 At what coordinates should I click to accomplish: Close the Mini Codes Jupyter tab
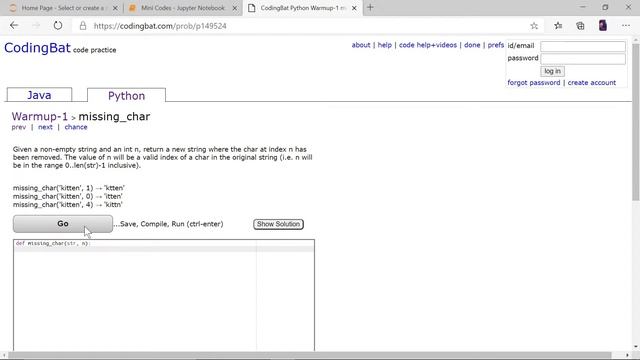click(x=235, y=8)
